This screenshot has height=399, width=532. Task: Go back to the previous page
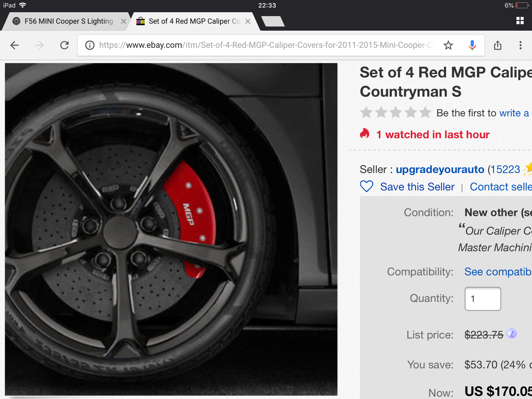pyautogui.click(x=15, y=45)
